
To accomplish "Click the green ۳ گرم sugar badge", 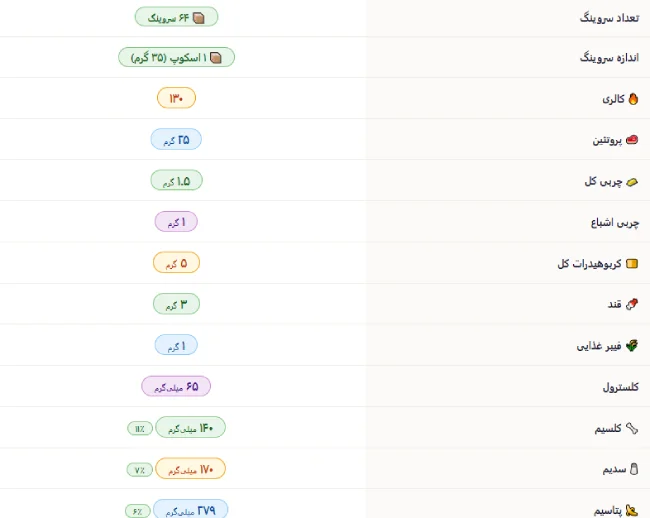I will click(x=176, y=304).
